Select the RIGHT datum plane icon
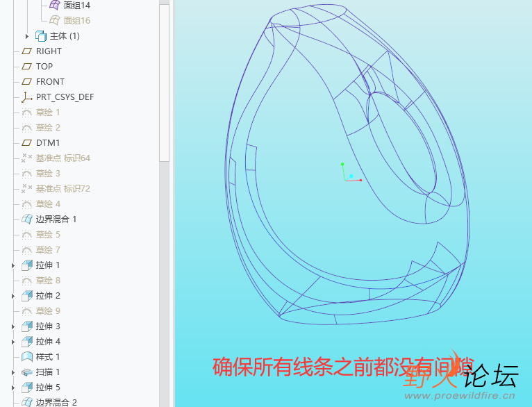Viewport: 532px width, 407px height. point(27,51)
